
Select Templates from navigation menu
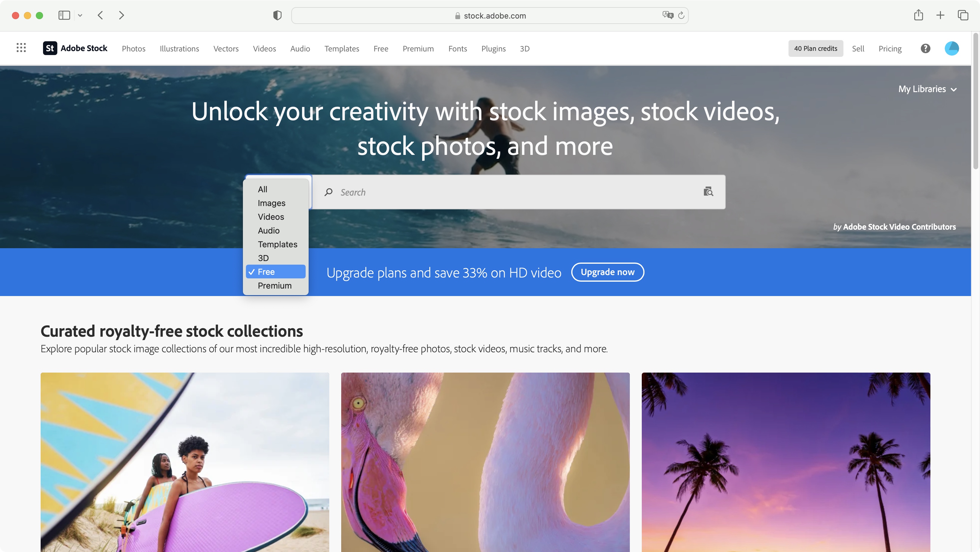pyautogui.click(x=341, y=48)
